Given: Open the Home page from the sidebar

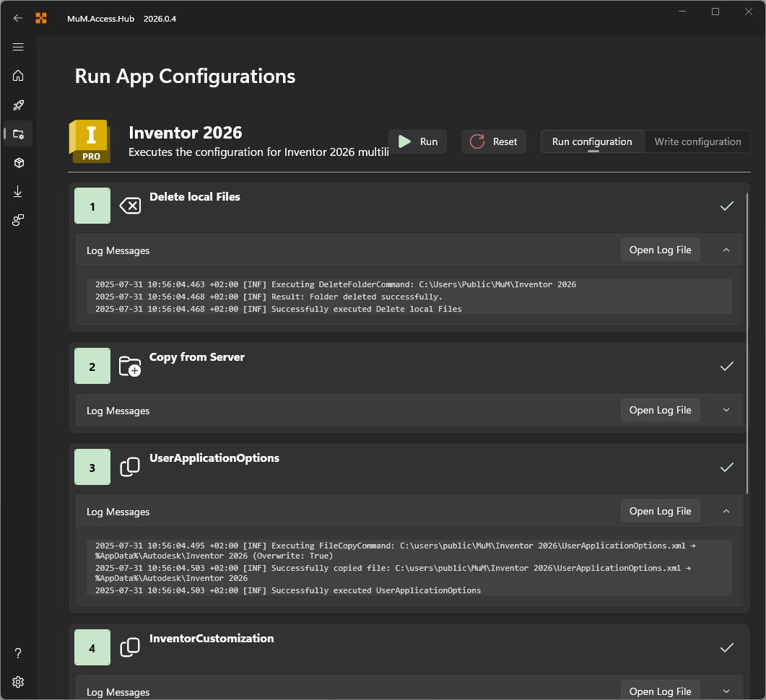Looking at the screenshot, I should coord(18,76).
